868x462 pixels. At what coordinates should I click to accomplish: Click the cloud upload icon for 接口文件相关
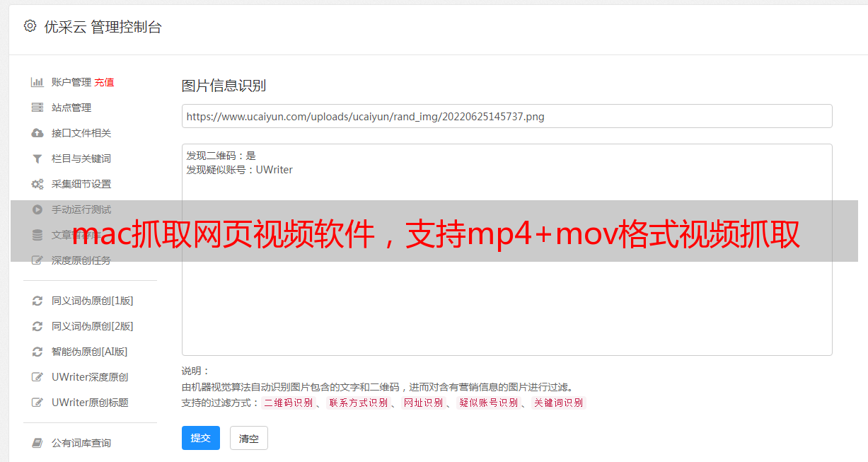click(37, 133)
